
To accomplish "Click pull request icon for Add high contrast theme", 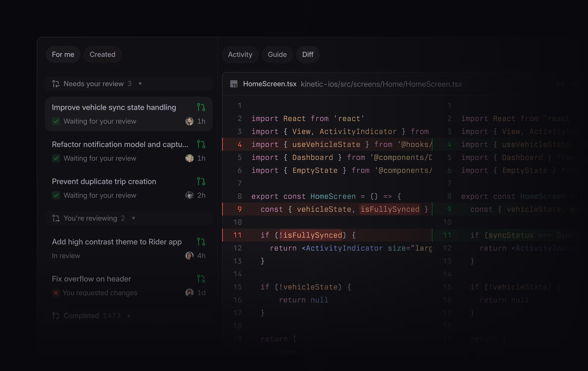I will tap(201, 242).
